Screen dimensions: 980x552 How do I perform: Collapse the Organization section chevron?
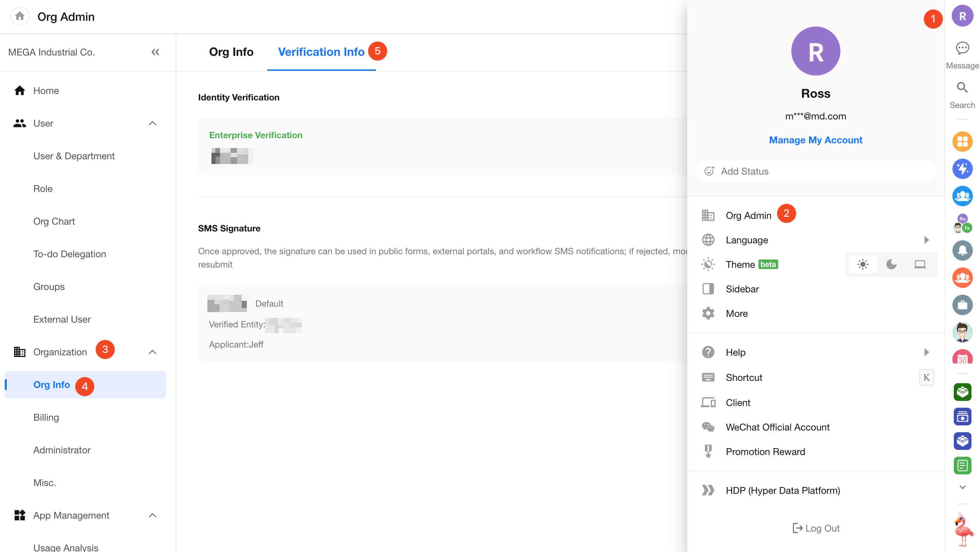[153, 352]
